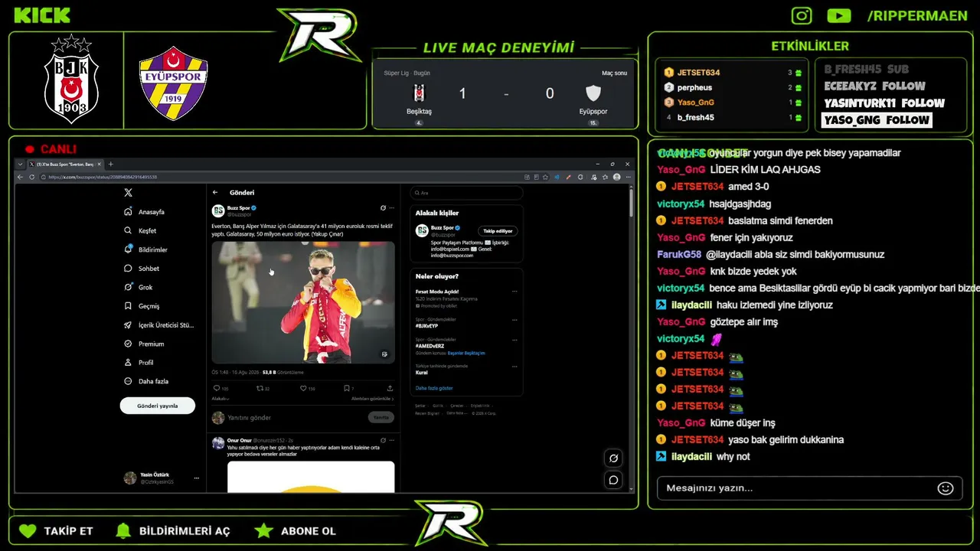The image size is (980, 551).
Task: Click the Gönderi yayınla button
Action: (x=158, y=406)
